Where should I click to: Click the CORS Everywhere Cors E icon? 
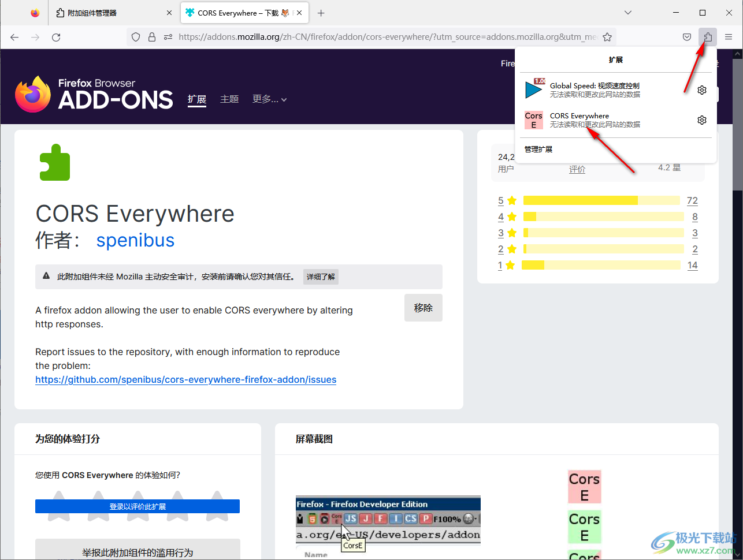[x=534, y=120]
